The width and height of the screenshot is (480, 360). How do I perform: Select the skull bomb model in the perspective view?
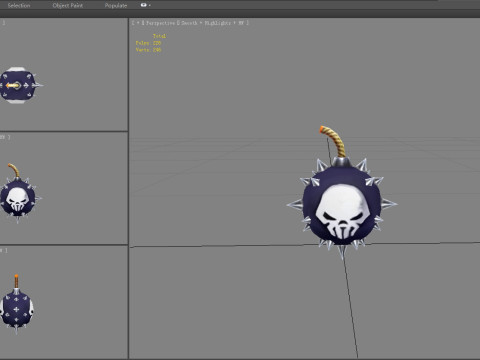point(342,205)
